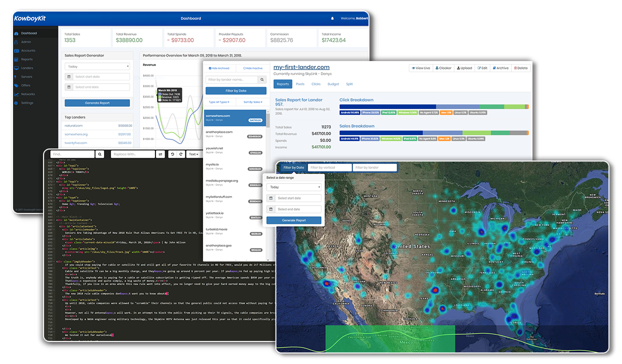Expand the Today date range dropdown on map

pyautogui.click(x=294, y=187)
